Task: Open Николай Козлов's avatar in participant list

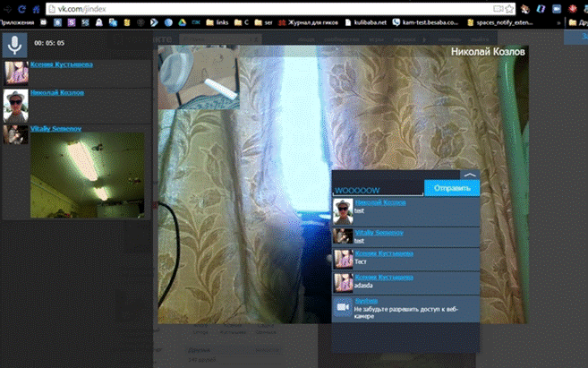Action: (x=15, y=104)
